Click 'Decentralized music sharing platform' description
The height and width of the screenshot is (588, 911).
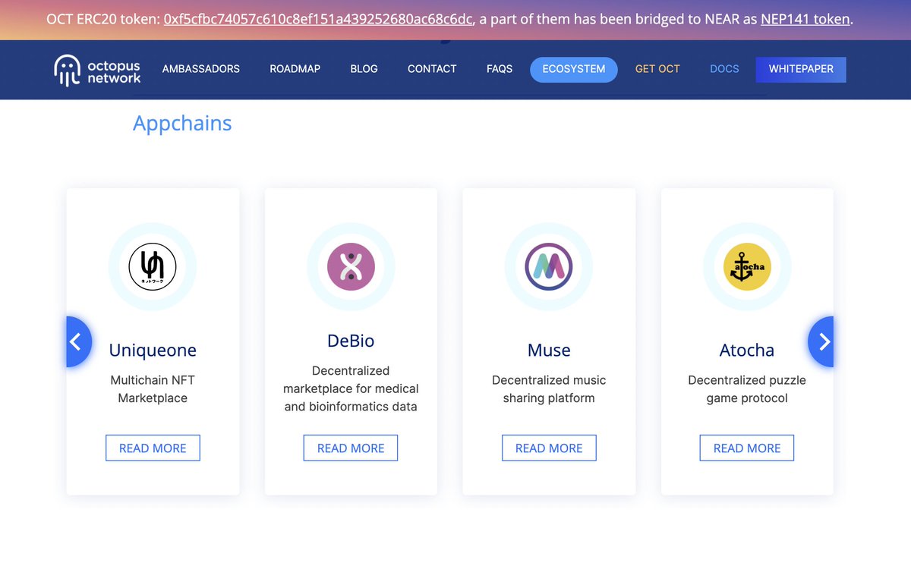tap(549, 388)
